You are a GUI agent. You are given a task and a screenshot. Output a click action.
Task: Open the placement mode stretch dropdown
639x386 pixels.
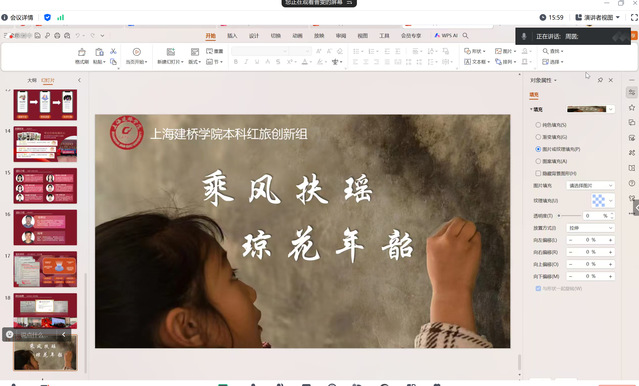click(591, 228)
